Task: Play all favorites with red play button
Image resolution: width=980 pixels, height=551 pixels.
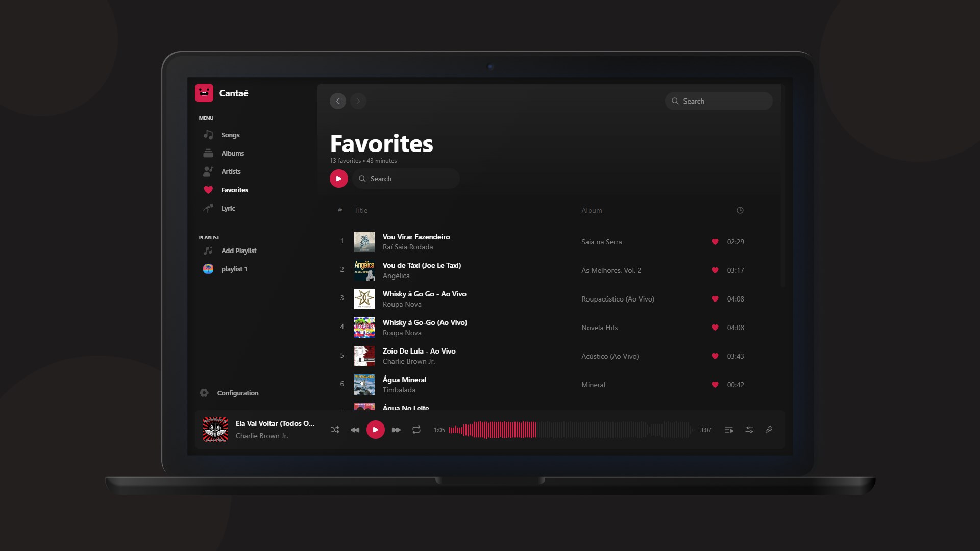Action: pyautogui.click(x=338, y=179)
